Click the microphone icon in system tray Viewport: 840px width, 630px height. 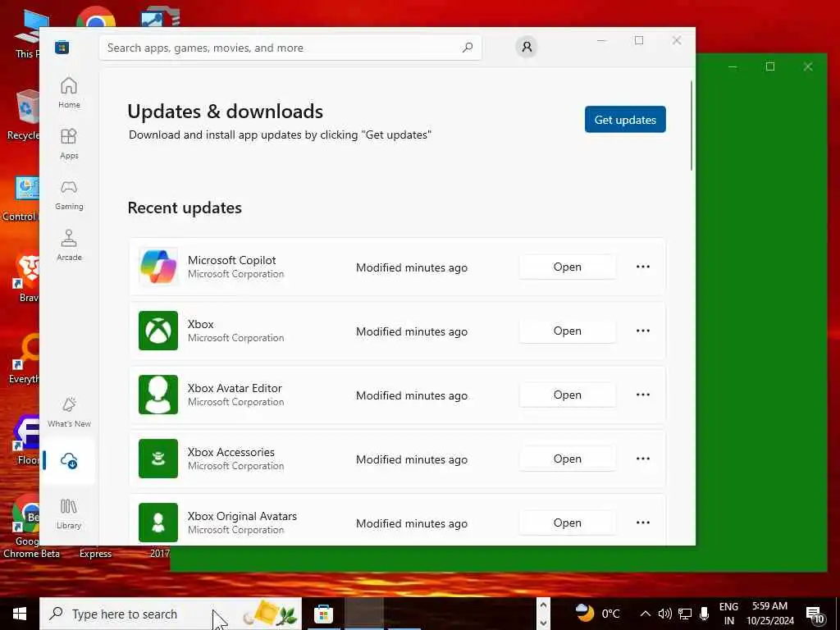point(705,614)
